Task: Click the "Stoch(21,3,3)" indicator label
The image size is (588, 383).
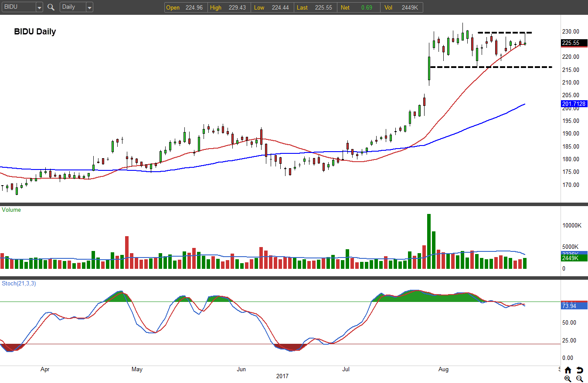Action: tap(19, 283)
